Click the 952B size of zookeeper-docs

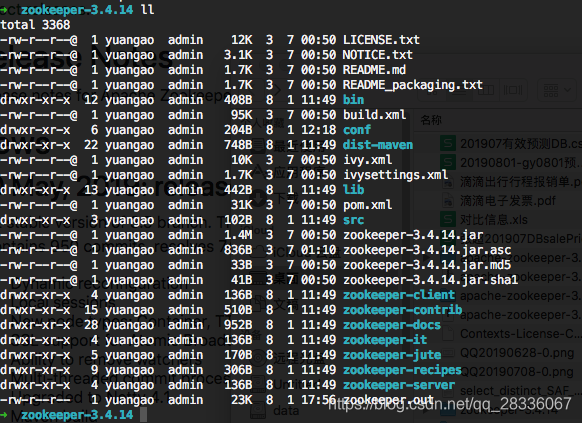point(238,325)
